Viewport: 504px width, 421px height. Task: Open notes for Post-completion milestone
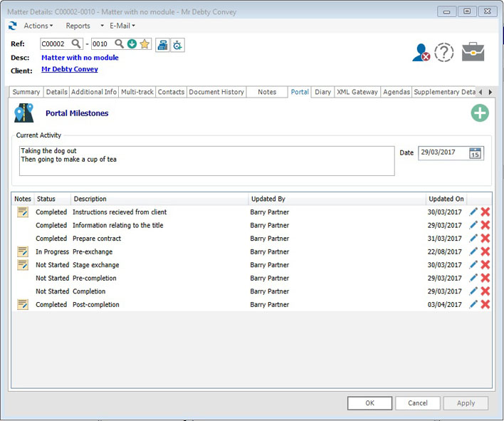point(23,305)
